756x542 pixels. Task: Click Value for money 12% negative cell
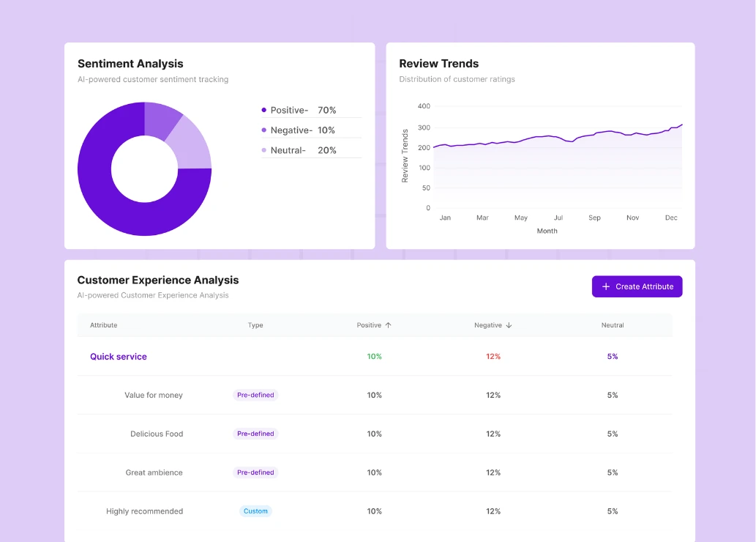(493, 395)
